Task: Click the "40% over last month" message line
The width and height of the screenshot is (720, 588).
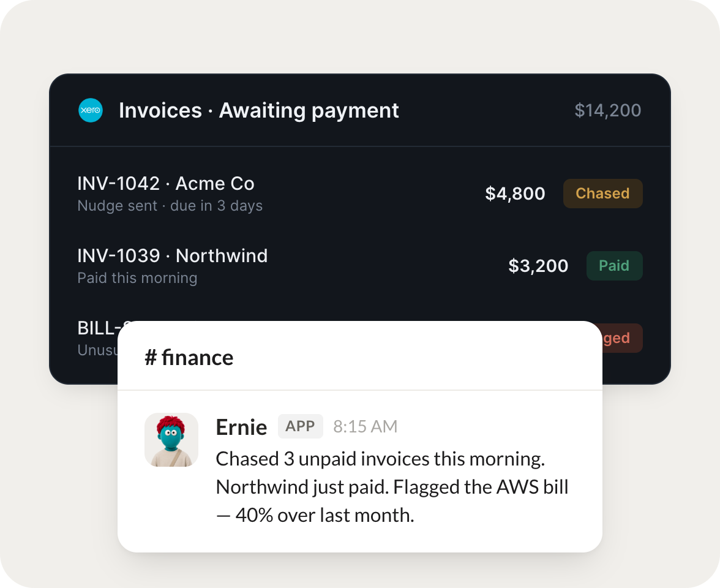Action: 315,516
